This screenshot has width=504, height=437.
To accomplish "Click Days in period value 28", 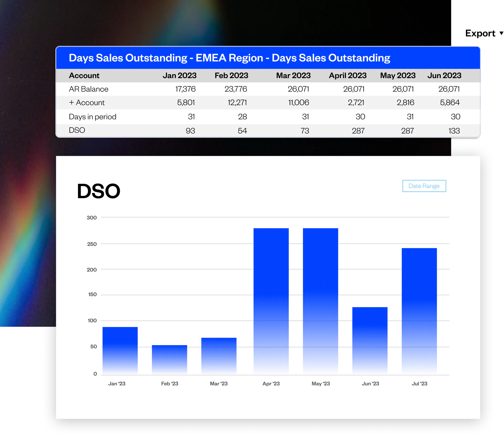I will tap(243, 117).
